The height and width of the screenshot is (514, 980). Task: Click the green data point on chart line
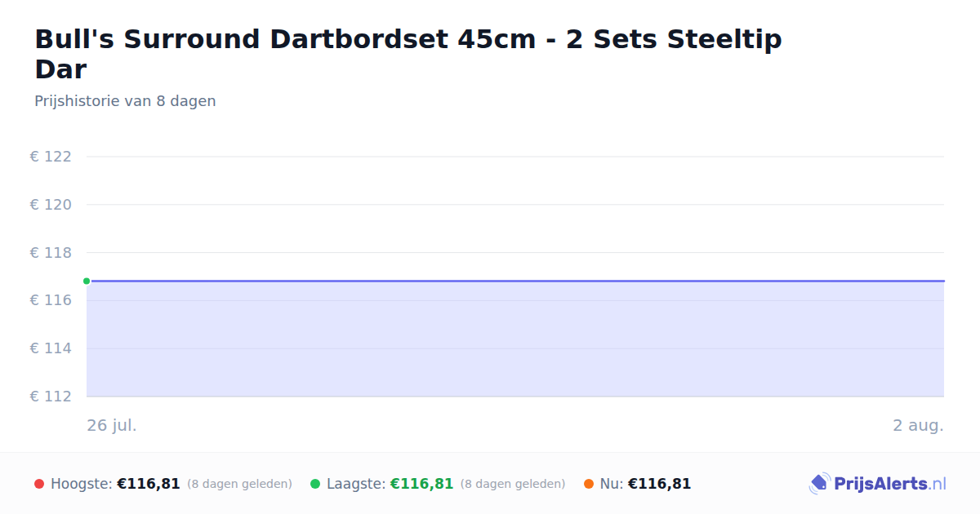(x=87, y=281)
